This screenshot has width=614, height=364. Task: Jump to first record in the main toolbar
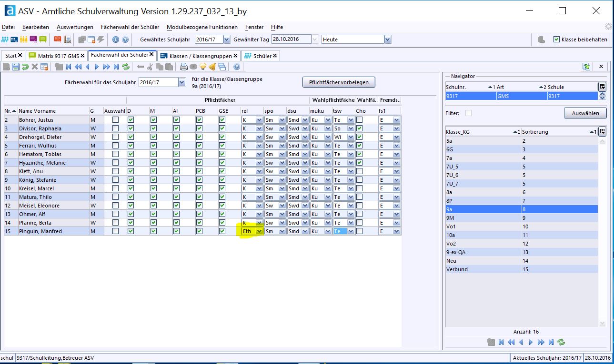point(69,67)
